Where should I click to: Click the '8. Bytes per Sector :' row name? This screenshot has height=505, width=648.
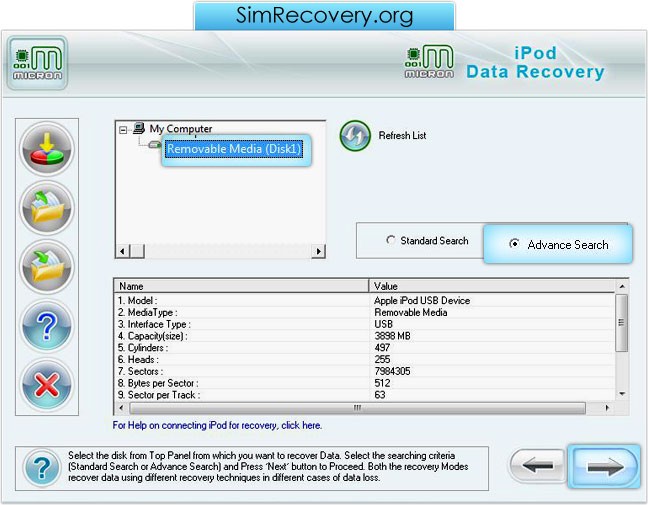click(158, 383)
